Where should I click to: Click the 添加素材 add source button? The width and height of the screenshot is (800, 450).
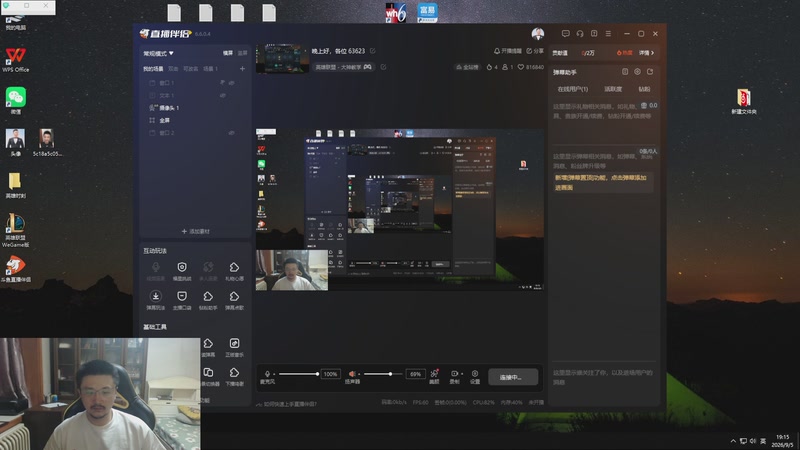click(x=196, y=231)
